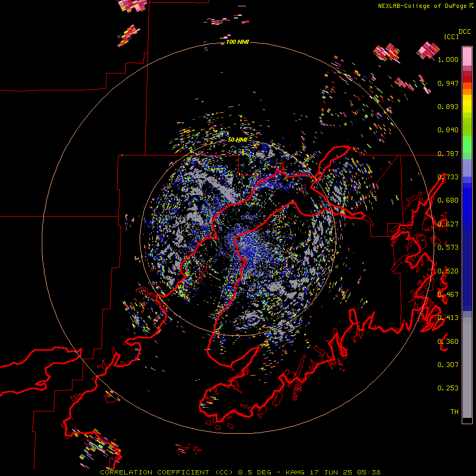476x476 pixels.
Task: Pick the black segment at color bar bottom
Action: 467,420
